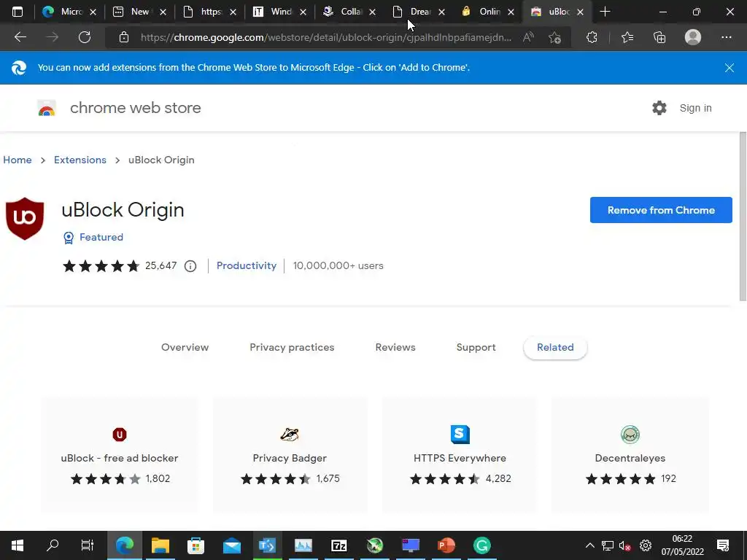This screenshot has height=560, width=747.
Task: Open the Privacy practices tab
Action: pyautogui.click(x=292, y=347)
